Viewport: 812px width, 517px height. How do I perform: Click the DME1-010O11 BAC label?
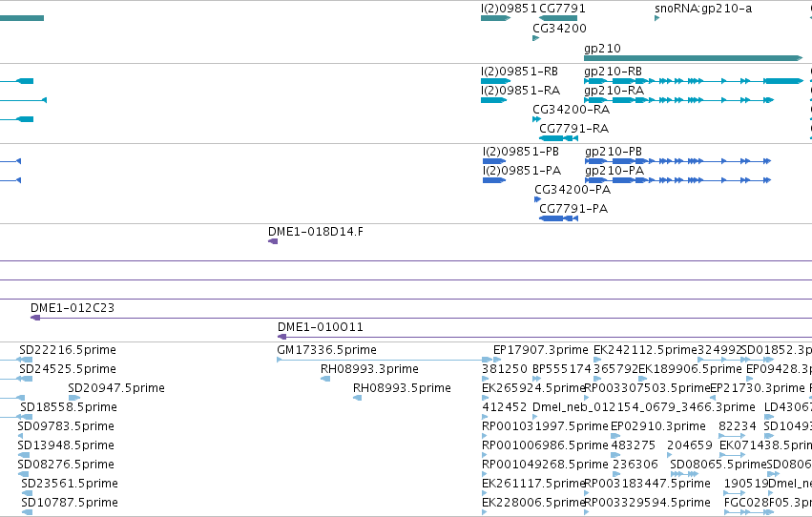pos(320,327)
